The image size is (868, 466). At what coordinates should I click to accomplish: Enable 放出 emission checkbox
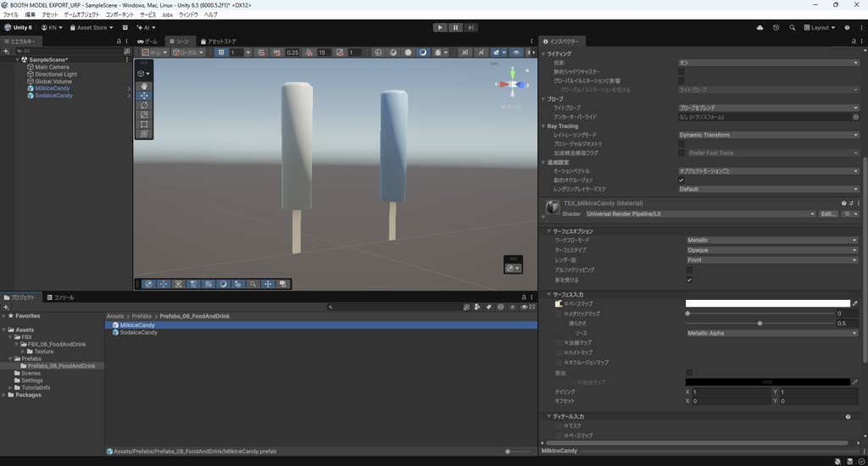(689, 373)
